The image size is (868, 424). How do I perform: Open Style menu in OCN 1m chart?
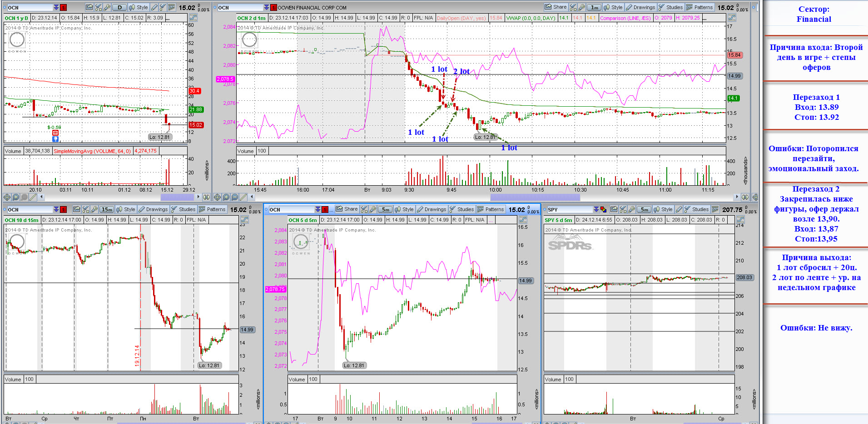(x=613, y=7)
